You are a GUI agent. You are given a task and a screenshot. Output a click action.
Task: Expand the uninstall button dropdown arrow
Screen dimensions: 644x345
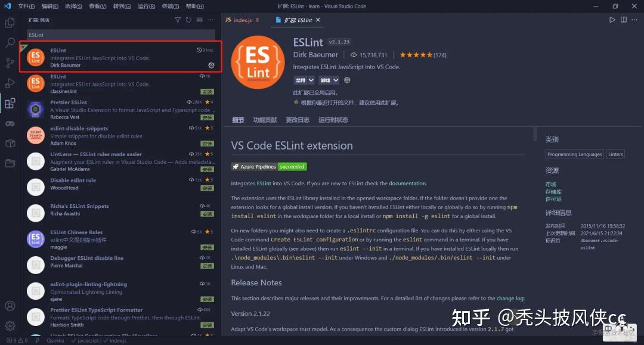[336, 80]
